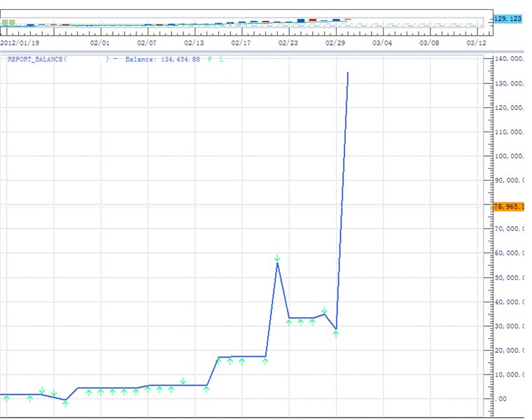Click the Balance: 134,454.88 value text
The height and width of the screenshot is (420, 532).
click(x=162, y=59)
